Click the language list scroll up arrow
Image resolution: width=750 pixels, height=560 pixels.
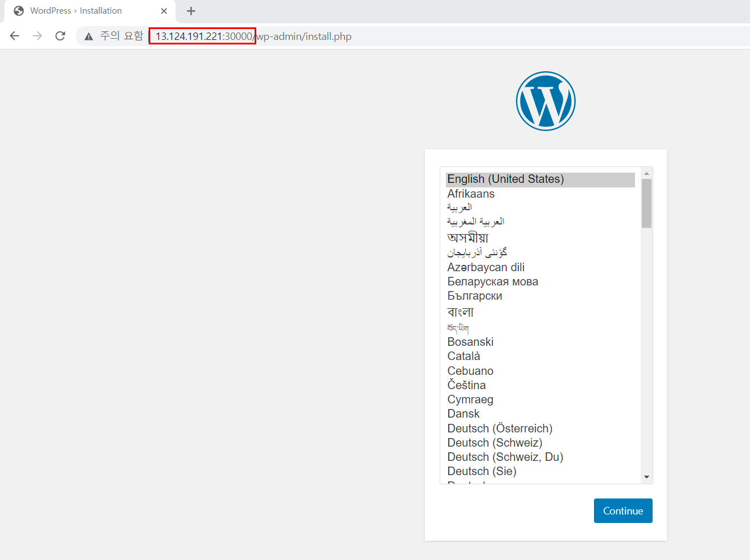point(646,173)
